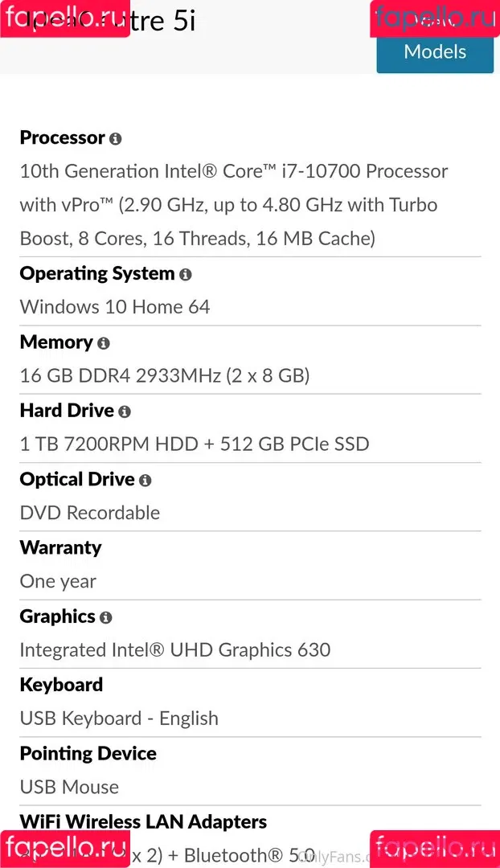
Task: Select the USB Mouse value
Action: (69, 787)
